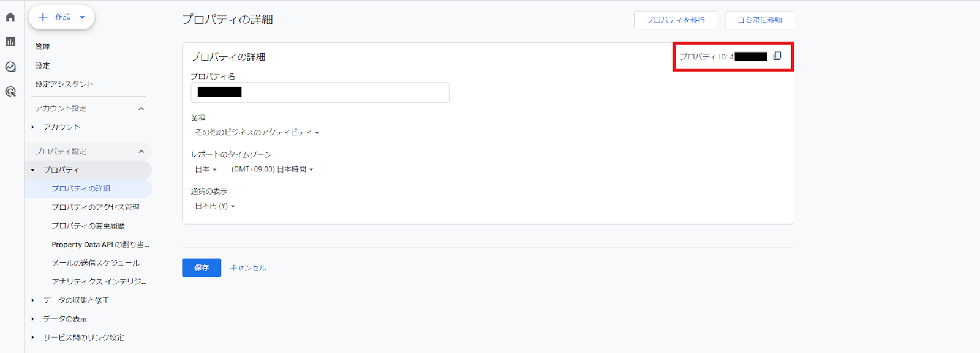Viewport: 980px width, 353px height.
Task: Open the 業種 industry category dropdown
Action: point(257,132)
